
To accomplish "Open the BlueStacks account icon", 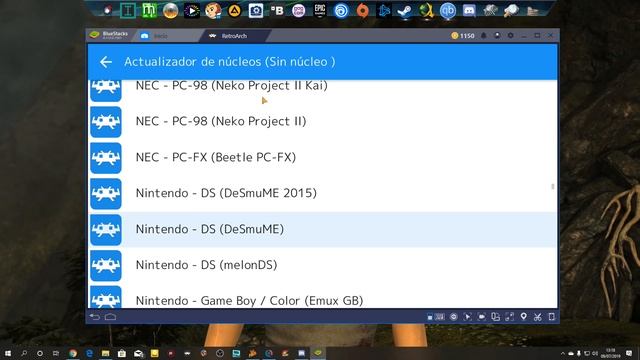I will (x=497, y=36).
